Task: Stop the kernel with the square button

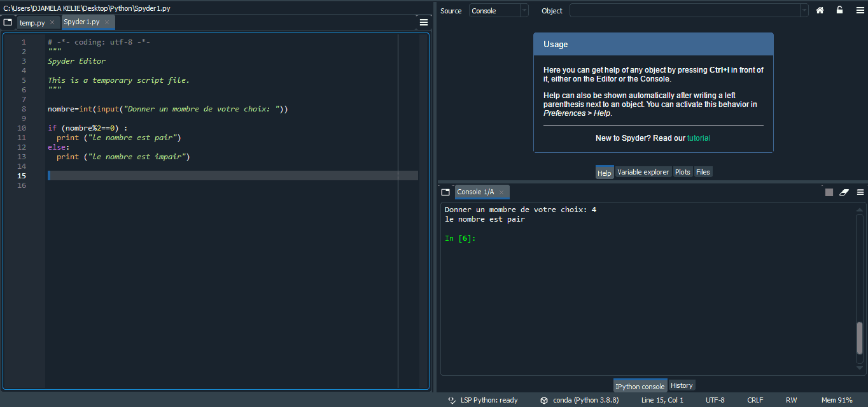Action: [x=829, y=192]
